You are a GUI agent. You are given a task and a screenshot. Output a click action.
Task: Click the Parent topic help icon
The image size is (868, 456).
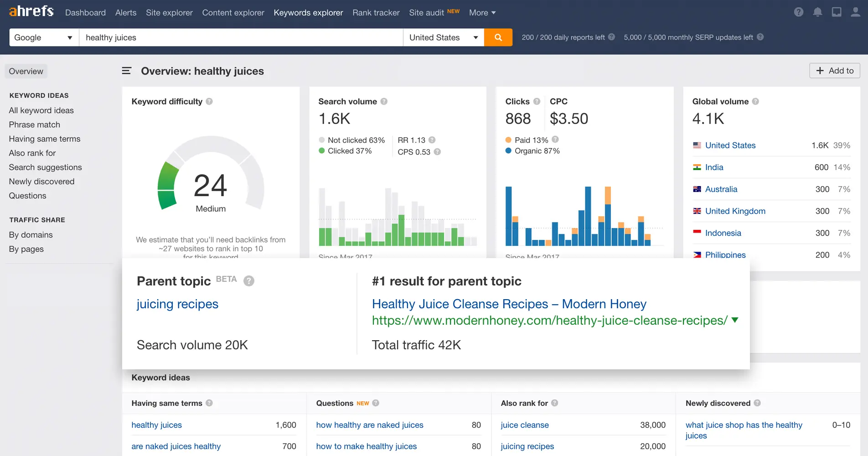(x=248, y=281)
